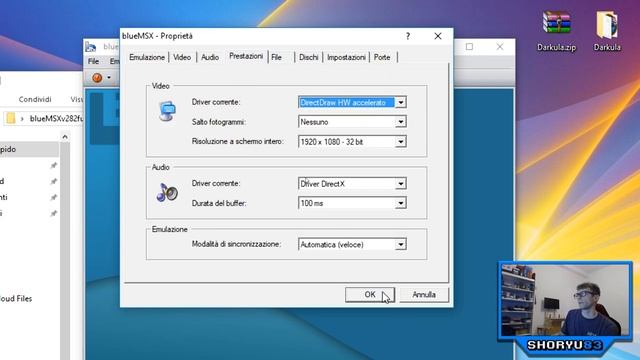The image size is (640, 360).
Task: Expand arrow beside blueMSX power icon
Action: tap(109, 78)
